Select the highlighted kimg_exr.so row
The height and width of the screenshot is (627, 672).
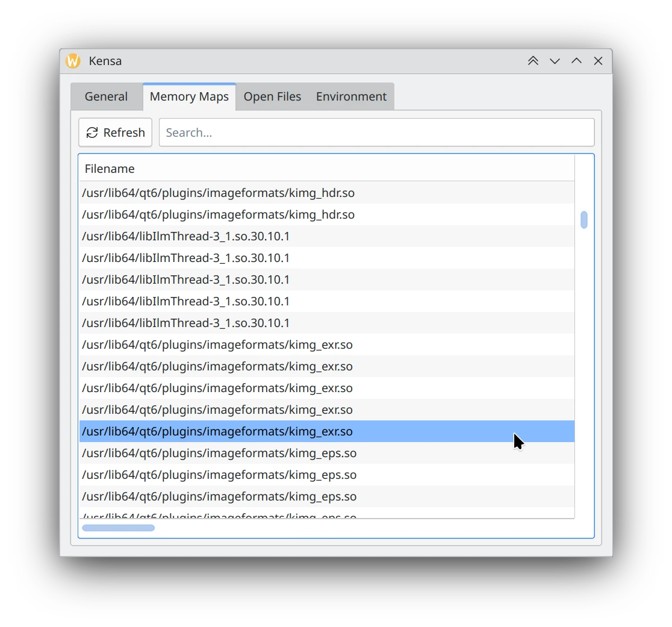click(326, 431)
